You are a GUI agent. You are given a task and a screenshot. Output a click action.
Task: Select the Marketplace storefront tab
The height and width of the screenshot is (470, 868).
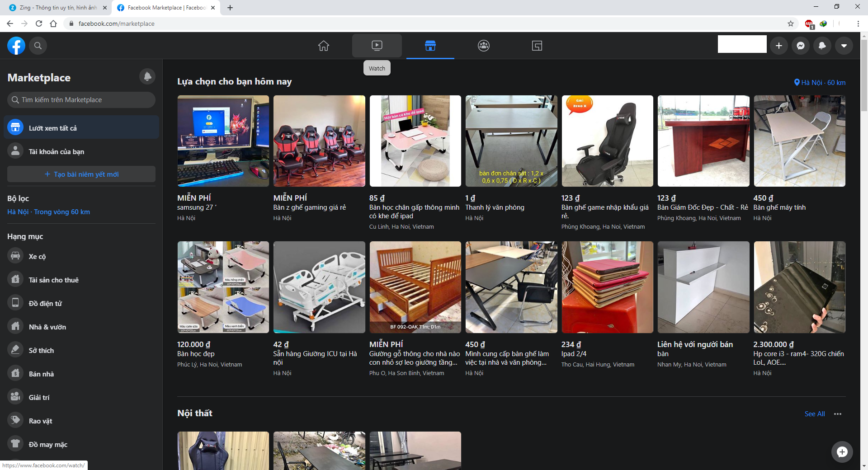pyautogui.click(x=430, y=46)
